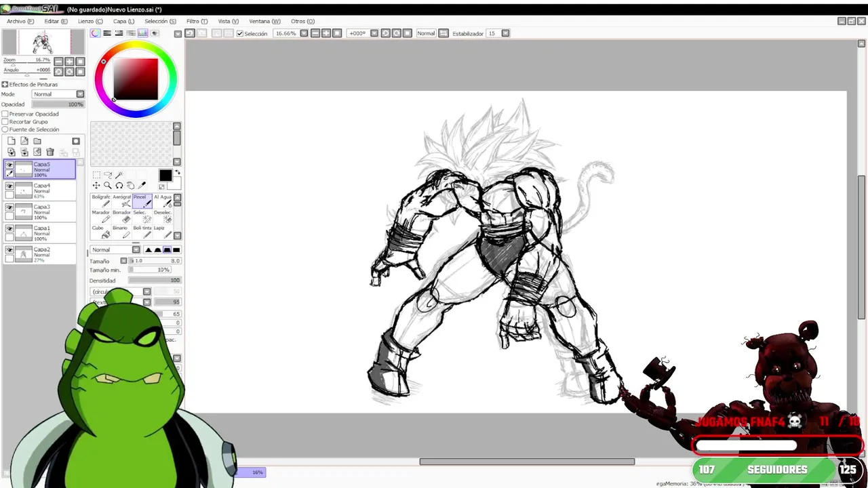Select the Bolígrafo pen tool
This screenshot has width=868, height=488.
point(100,201)
